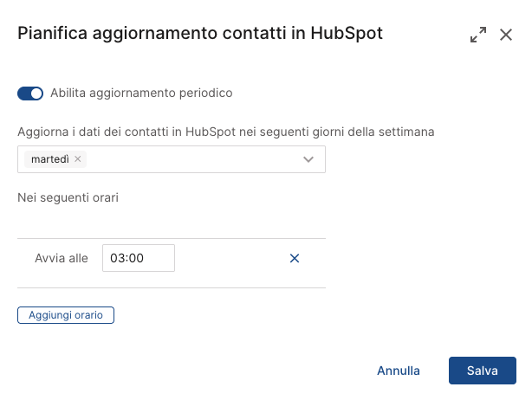
Task: Select the martedì chip in the selector
Action: coord(49,159)
